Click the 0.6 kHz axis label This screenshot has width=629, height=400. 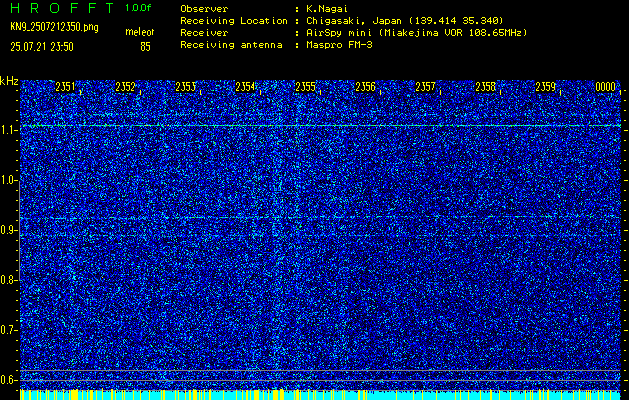(x=8, y=380)
